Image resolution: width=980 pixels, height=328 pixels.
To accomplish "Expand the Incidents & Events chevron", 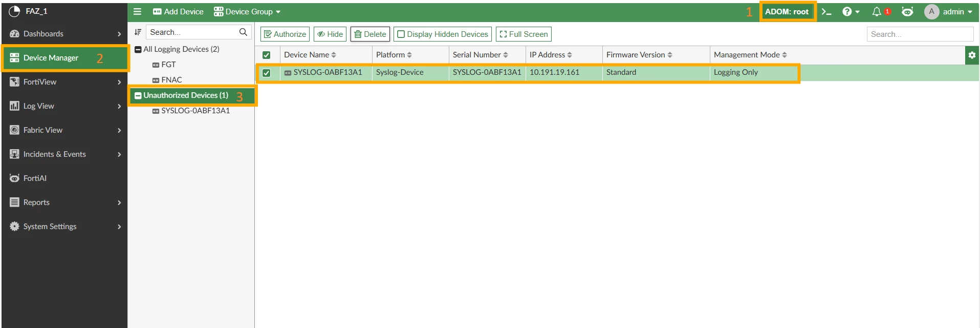I will click(x=119, y=154).
